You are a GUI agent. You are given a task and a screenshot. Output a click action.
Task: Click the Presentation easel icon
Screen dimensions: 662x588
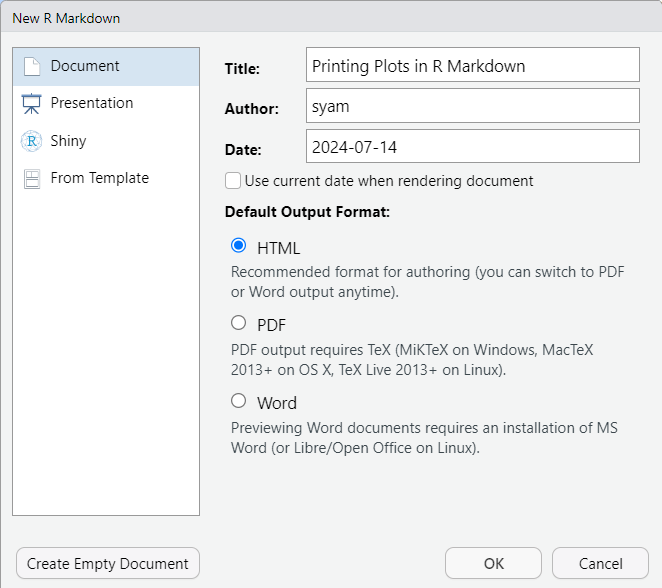tap(32, 104)
